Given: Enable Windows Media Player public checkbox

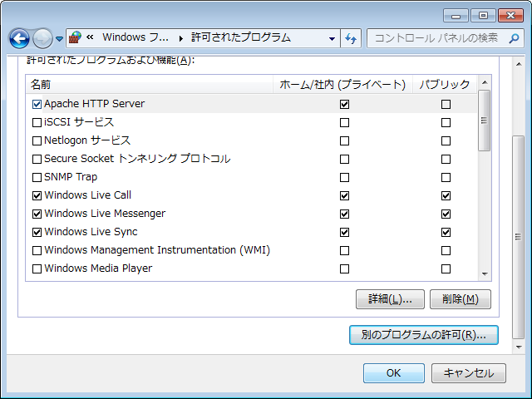Looking at the screenshot, I should pos(446,269).
